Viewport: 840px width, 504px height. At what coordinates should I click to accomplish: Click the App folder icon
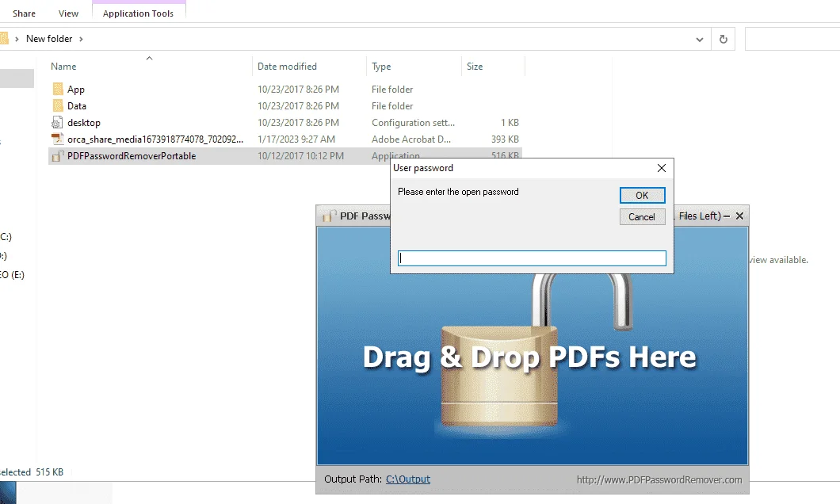(x=58, y=89)
